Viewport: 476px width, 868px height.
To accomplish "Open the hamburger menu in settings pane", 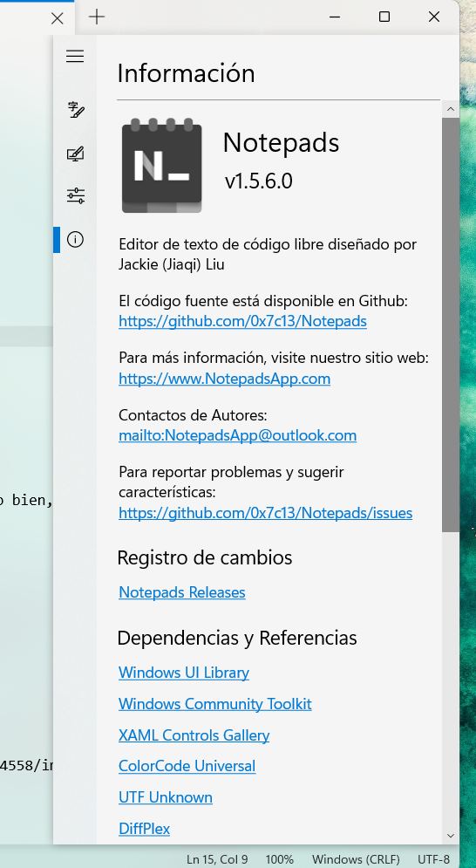I will (75, 56).
